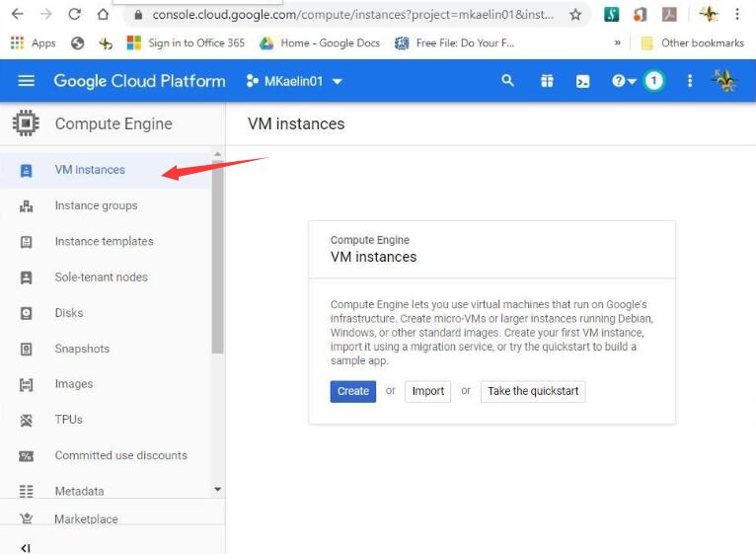Click the VM instances sidebar icon

(26, 171)
